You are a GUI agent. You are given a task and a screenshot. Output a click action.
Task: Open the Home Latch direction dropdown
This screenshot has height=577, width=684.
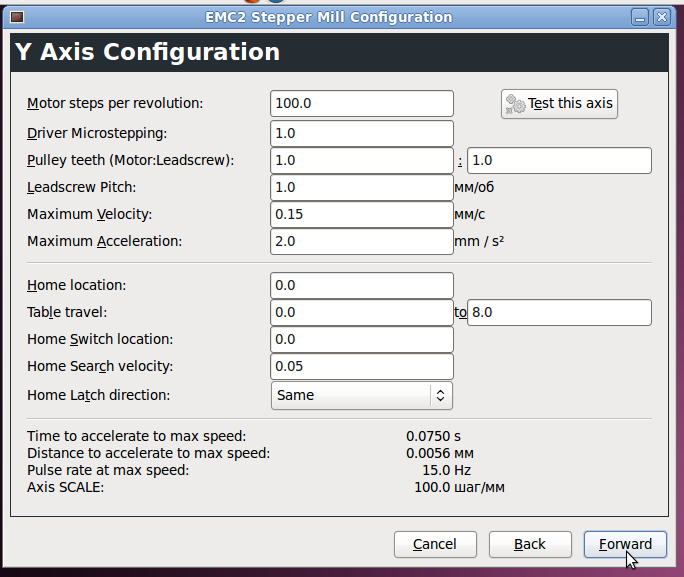click(362, 395)
